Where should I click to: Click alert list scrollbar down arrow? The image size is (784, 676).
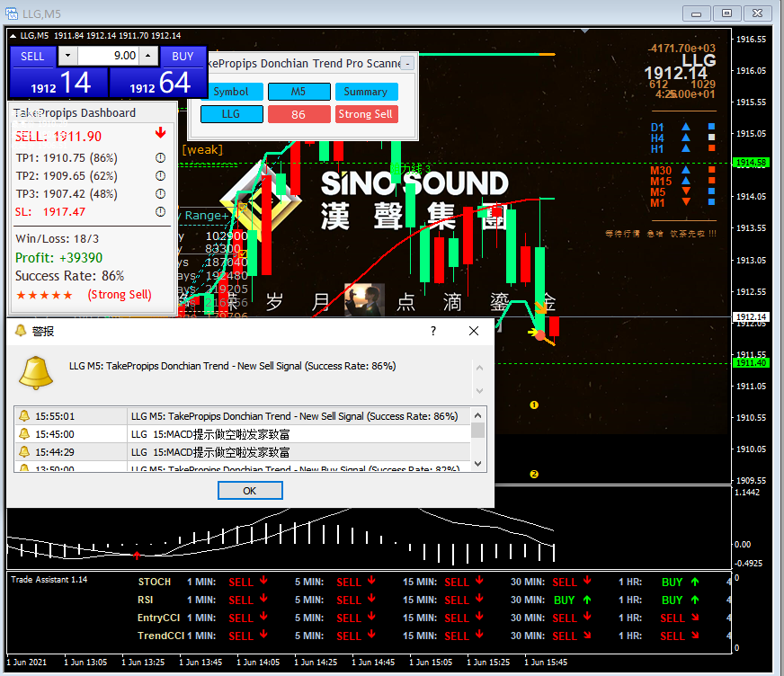[478, 464]
